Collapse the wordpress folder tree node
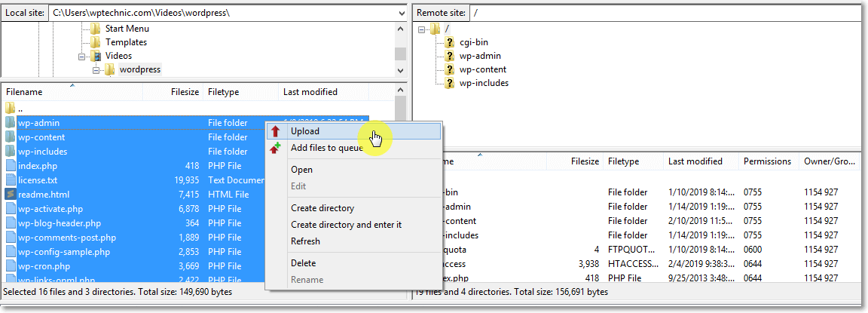This screenshot has width=868, height=313. point(96,69)
